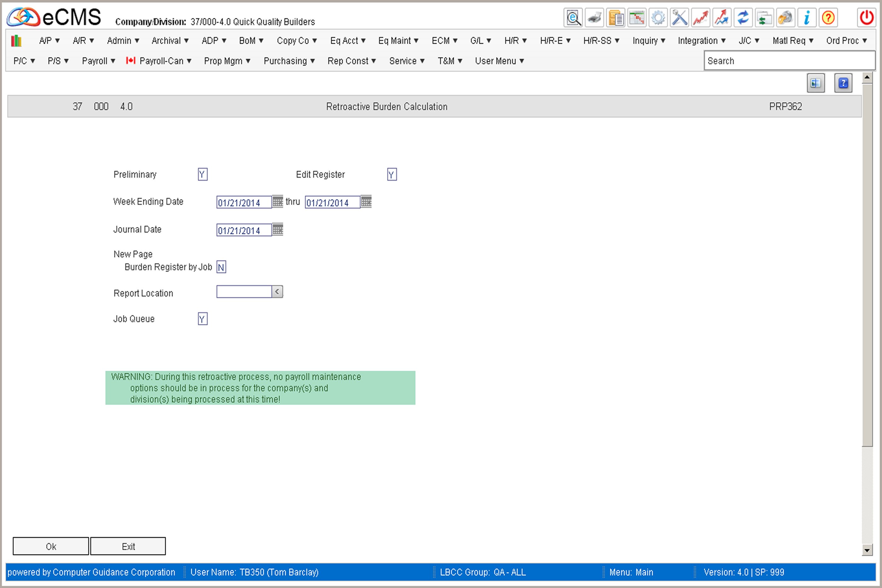
Task: Open the User Menu menu
Action: click(x=499, y=61)
